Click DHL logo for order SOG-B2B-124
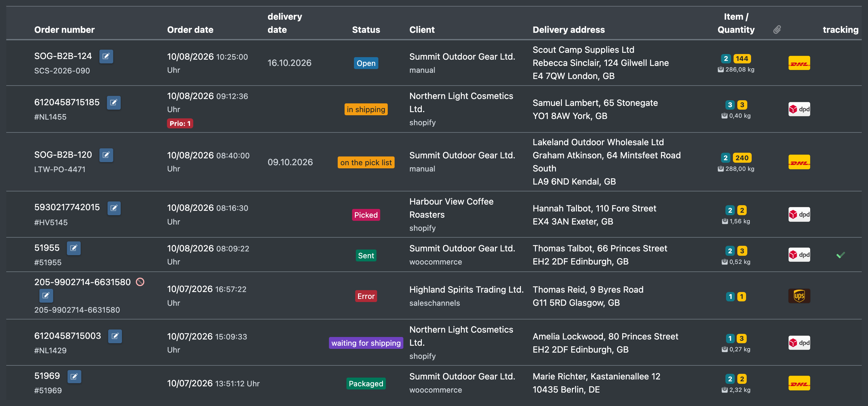 click(x=799, y=63)
